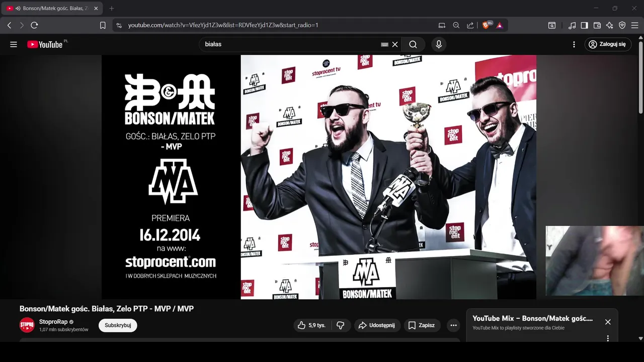Click the browser forward arrow
The height and width of the screenshot is (362, 644).
point(22,25)
